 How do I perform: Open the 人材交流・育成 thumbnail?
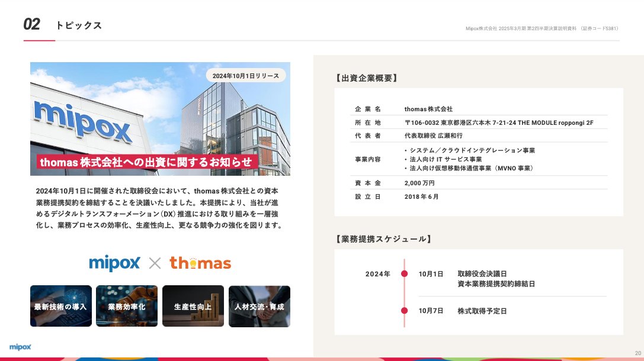[x=259, y=306]
